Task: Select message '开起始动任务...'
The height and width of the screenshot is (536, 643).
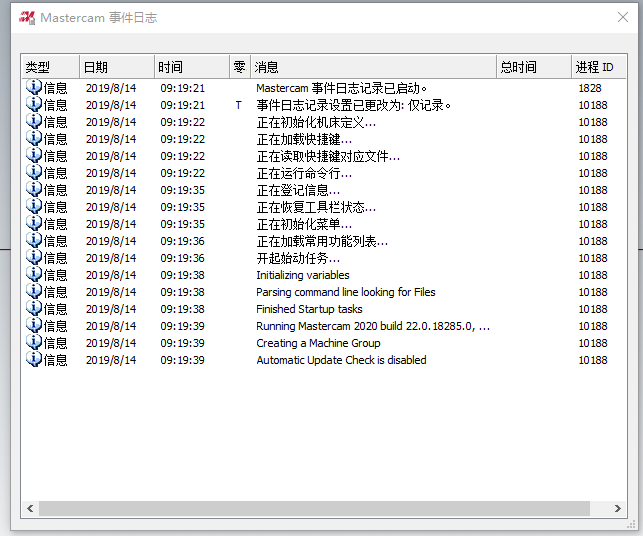Action: click(x=298, y=258)
